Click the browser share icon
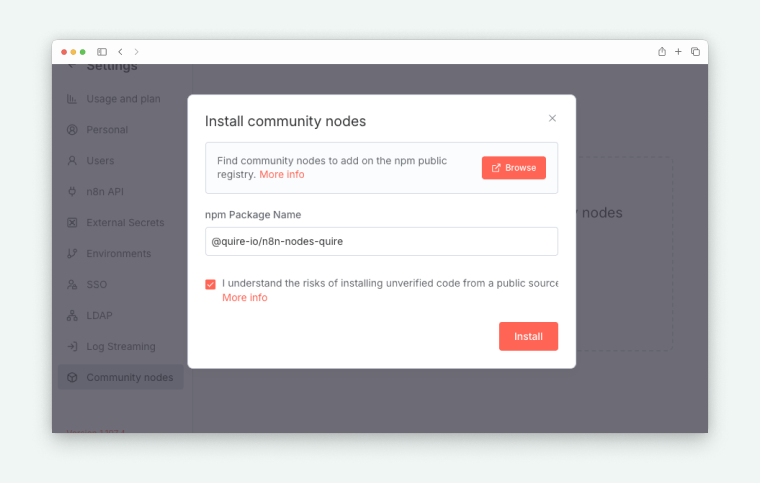Screen dimensions: 760x483 661,52
